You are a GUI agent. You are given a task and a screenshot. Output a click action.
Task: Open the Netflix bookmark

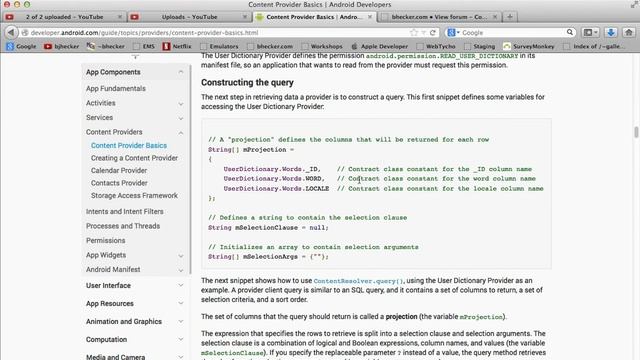click(x=177, y=47)
